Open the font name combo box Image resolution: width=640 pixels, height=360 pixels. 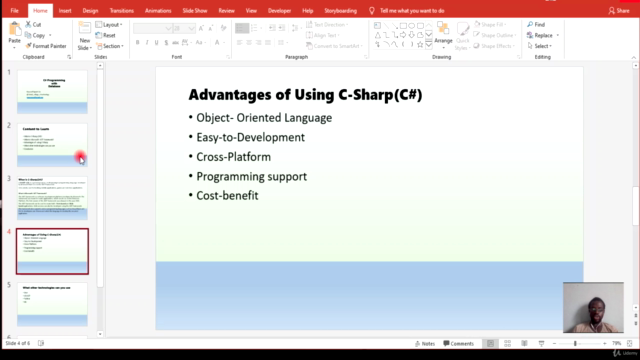pyautogui.click(x=152, y=28)
